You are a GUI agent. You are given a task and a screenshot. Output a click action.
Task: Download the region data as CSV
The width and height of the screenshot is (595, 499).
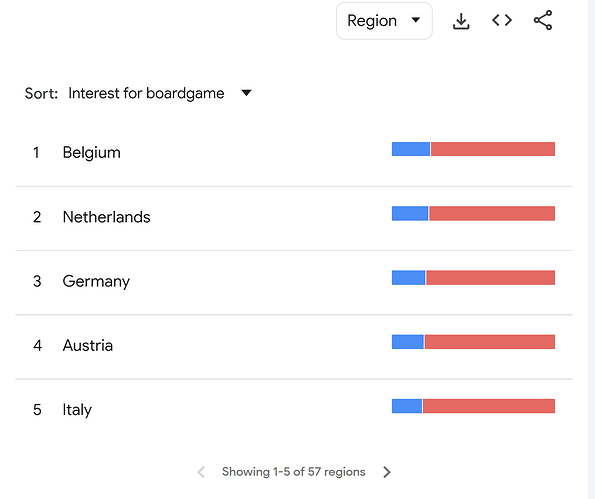click(461, 21)
